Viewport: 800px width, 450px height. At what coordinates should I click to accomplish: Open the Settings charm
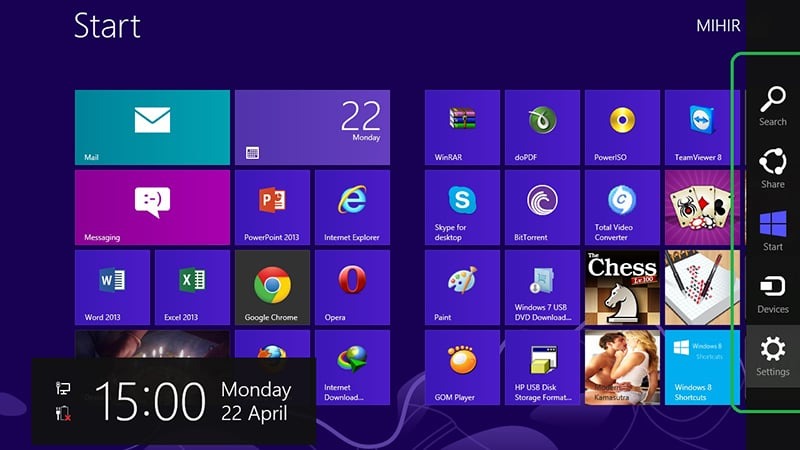(x=772, y=356)
